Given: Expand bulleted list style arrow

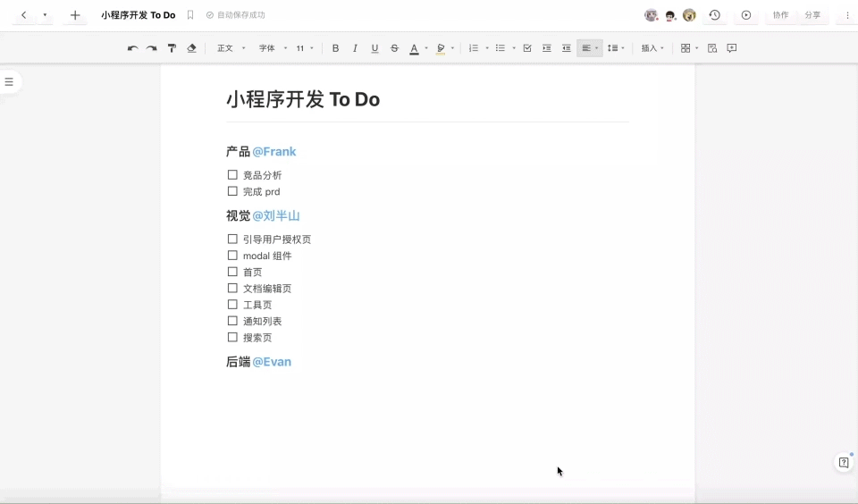Looking at the screenshot, I should tap(514, 48).
